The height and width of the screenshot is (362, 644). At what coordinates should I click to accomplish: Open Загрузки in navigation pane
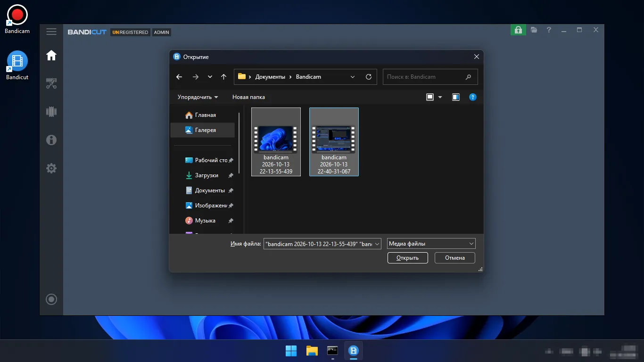(x=202, y=175)
